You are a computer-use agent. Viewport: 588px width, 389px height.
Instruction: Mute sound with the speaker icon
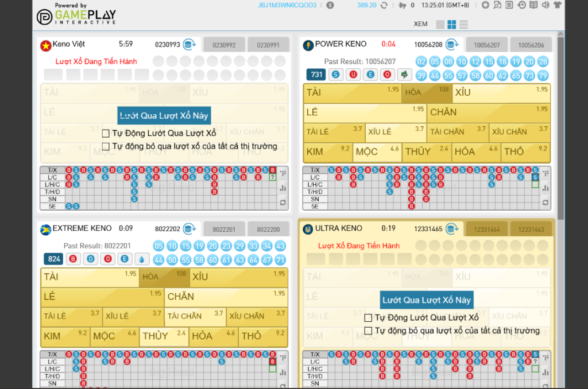coord(546,5)
